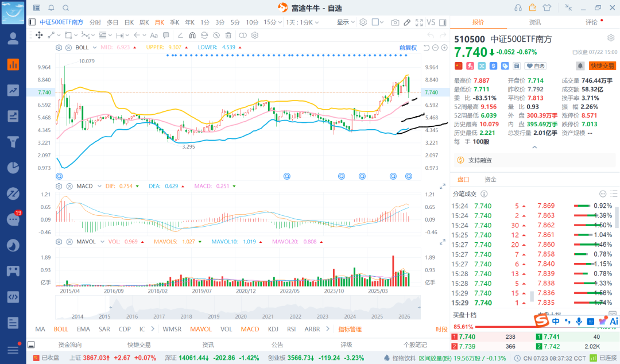
Task: Enter fullscreen chart mode
Action: 419,22
